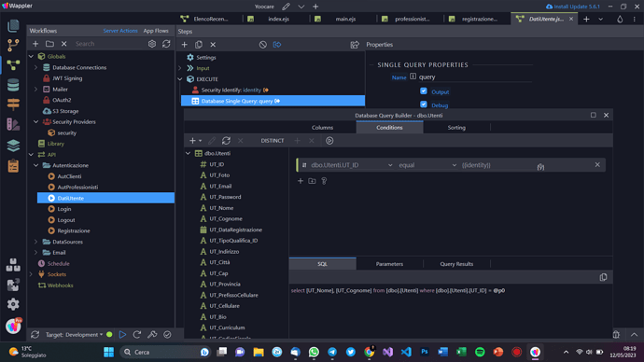The height and width of the screenshot is (362, 644).
Task: Add a new step in Steps toolbar
Action: tap(185, 45)
